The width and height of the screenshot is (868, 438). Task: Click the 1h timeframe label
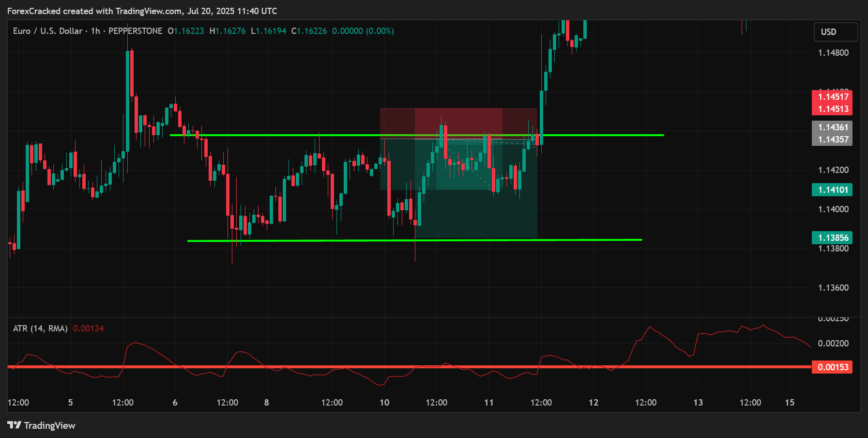[x=94, y=31]
